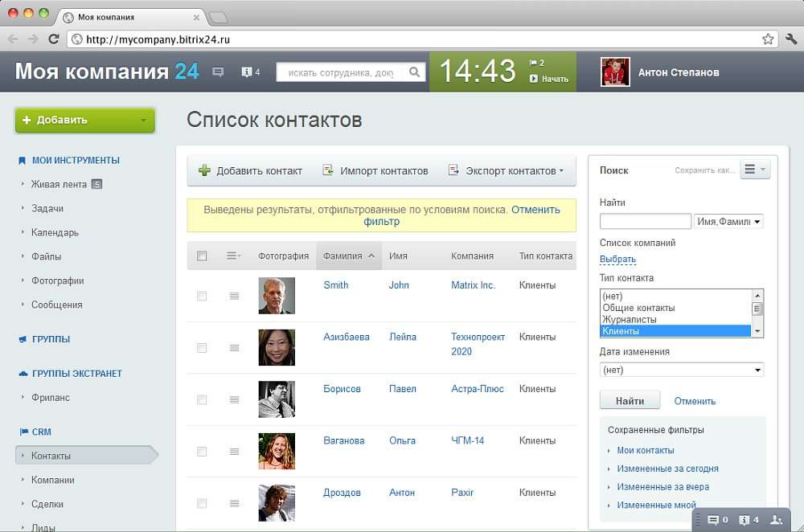
Task: Open Антон Степанов user avatar
Action: click(x=615, y=72)
